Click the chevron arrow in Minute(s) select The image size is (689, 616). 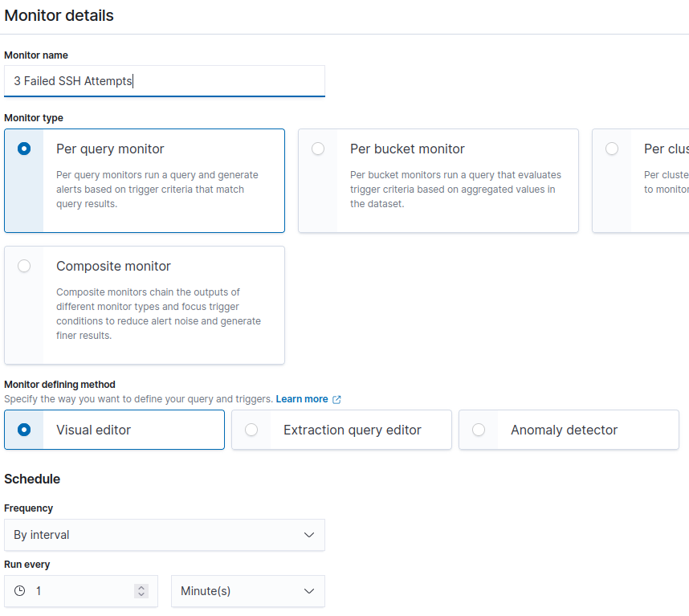pyautogui.click(x=309, y=591)
